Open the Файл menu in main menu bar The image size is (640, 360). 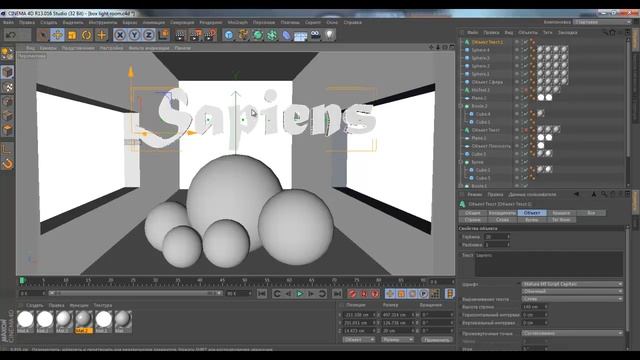pyautogui.click(x=8, y=22)
